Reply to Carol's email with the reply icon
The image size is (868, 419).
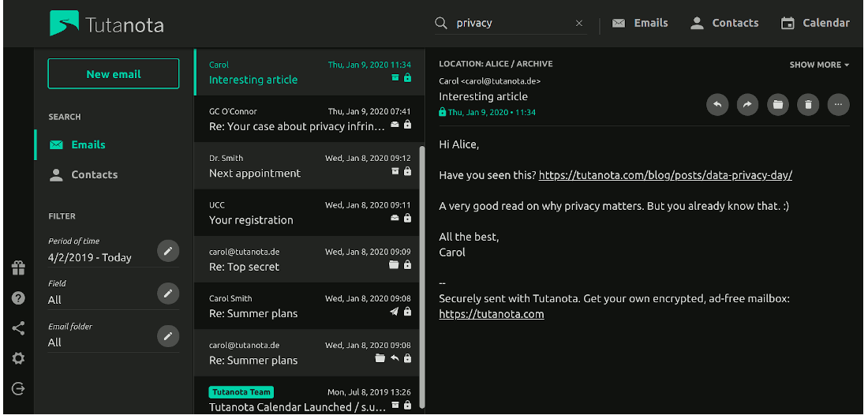[x=717, y=104]
